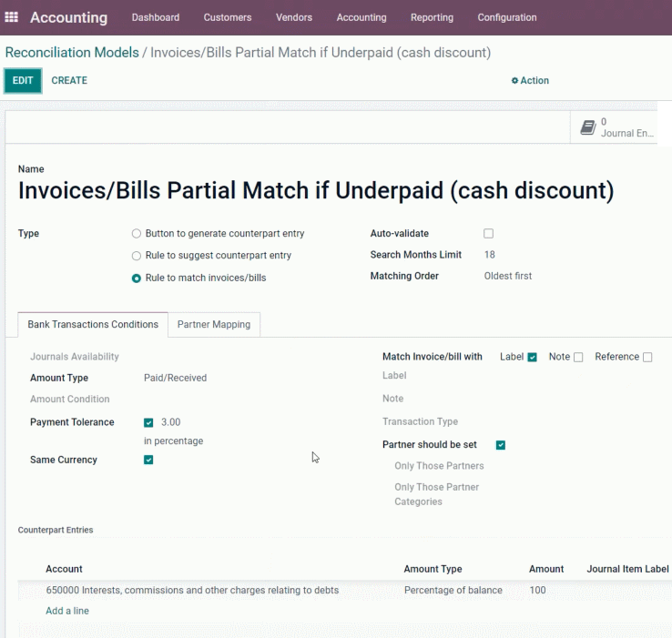Open the Configuration menu

click(507, 17)
